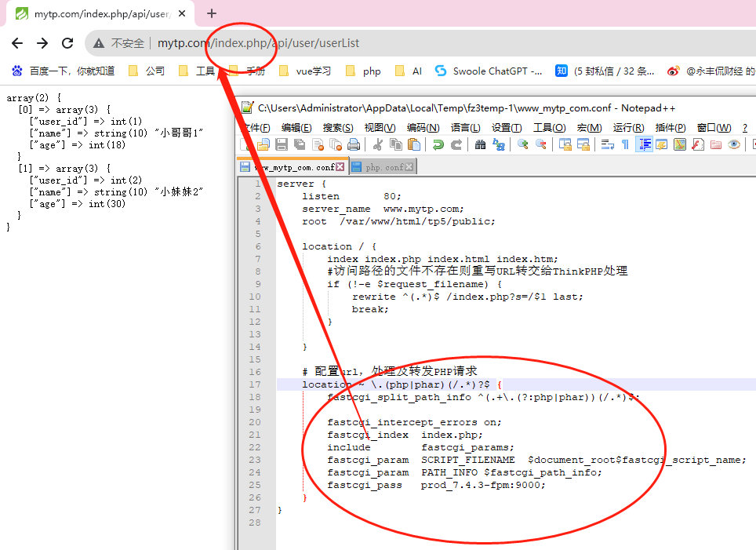The image size is (756, 550).
Task: Toggle show all characters pilcrow
Action: click(625, 144)
